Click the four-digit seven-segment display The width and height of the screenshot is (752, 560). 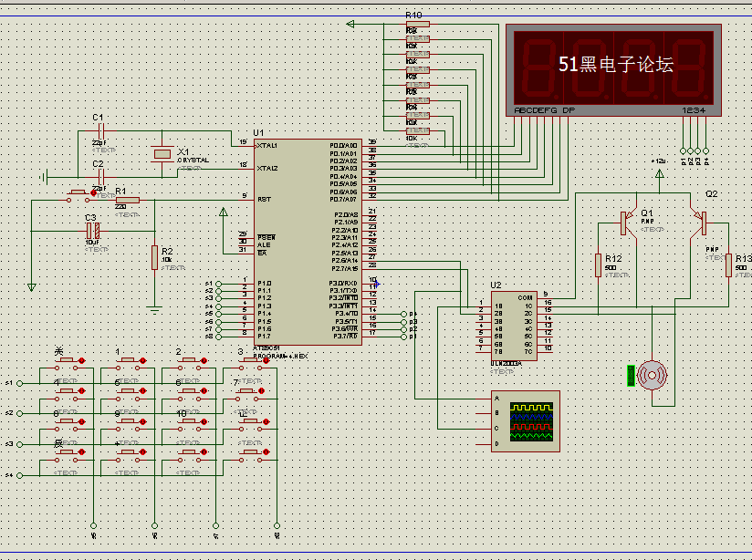coord(612,68)
